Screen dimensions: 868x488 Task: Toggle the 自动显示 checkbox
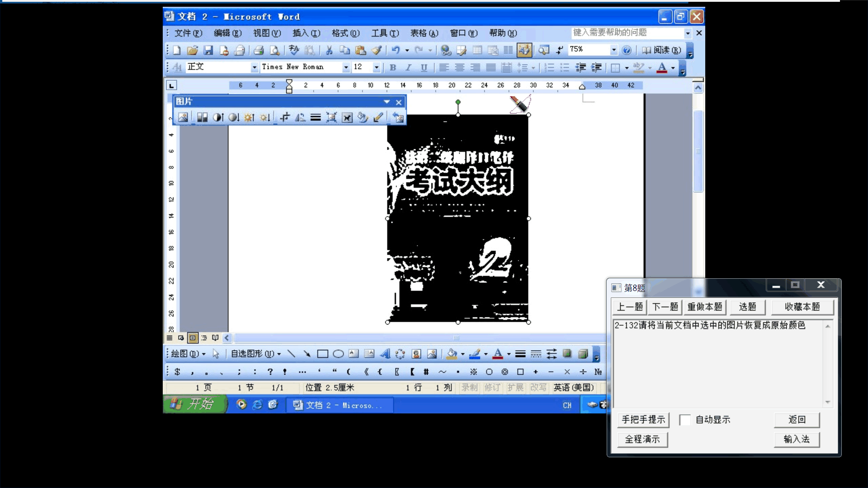point(685,420)
